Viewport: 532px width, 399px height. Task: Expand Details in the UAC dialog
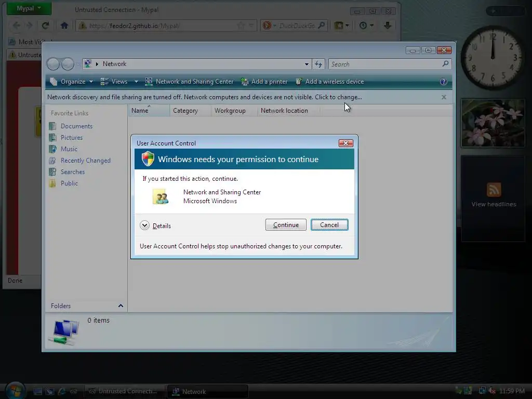tap(155, 225)
